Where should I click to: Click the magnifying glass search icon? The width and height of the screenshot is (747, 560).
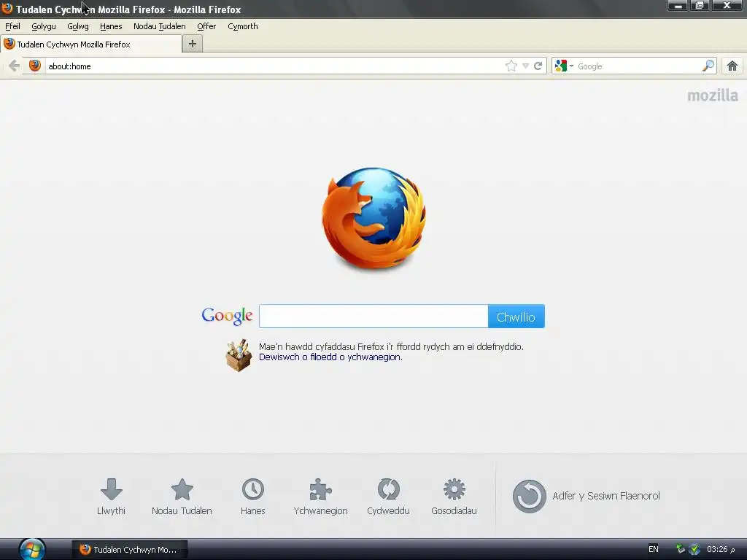point(708,66)
